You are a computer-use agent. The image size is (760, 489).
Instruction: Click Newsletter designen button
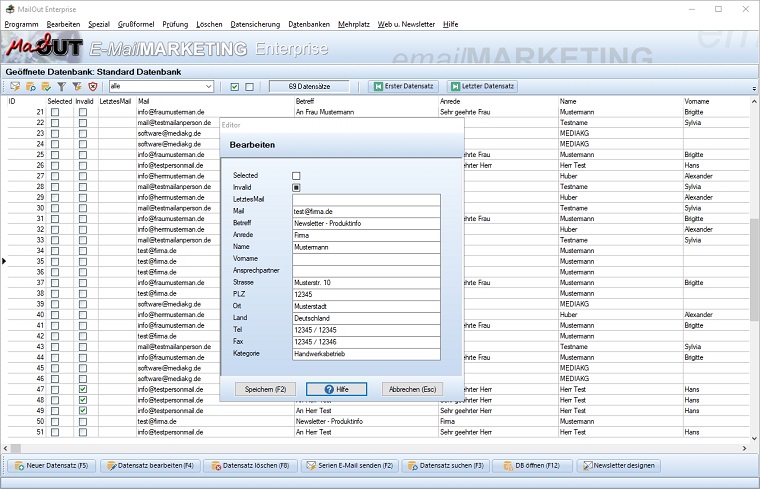[618, 466]
